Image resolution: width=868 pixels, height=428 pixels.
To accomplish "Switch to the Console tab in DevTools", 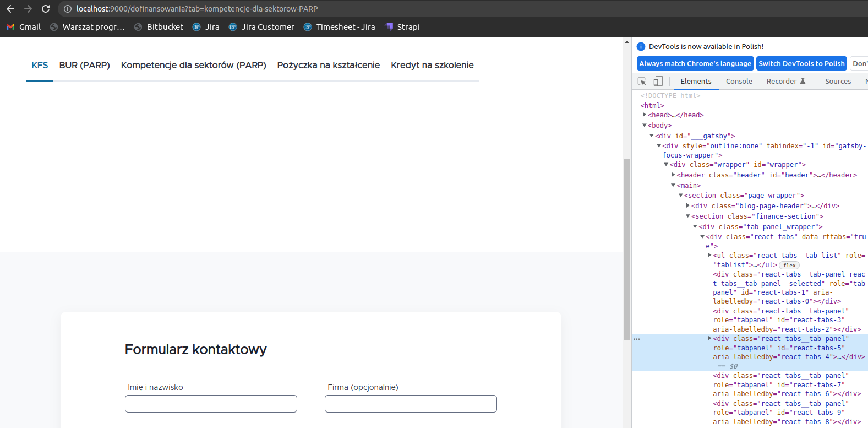I will point(739,82).
